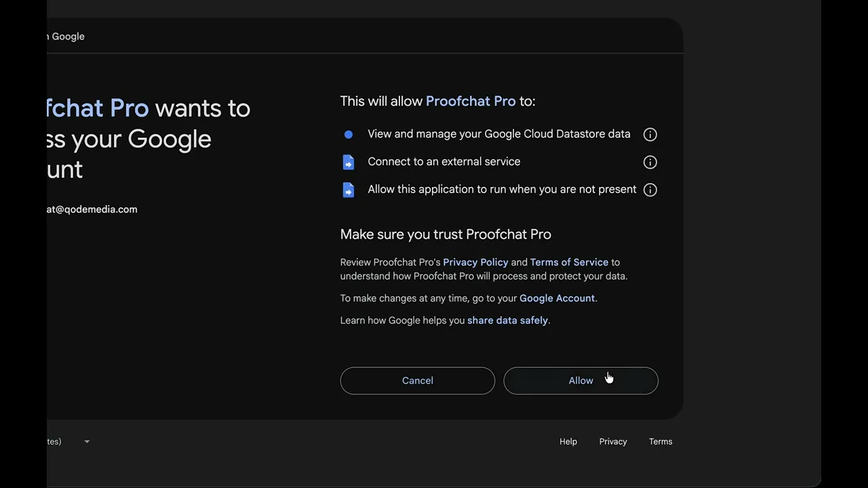Expand the language dropdown arrow

(x=87, y=442)
